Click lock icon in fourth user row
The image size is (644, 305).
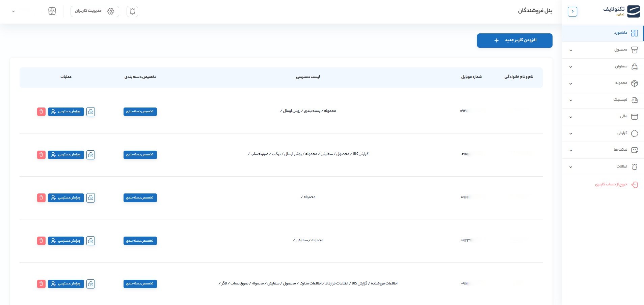tap(90, 241)
